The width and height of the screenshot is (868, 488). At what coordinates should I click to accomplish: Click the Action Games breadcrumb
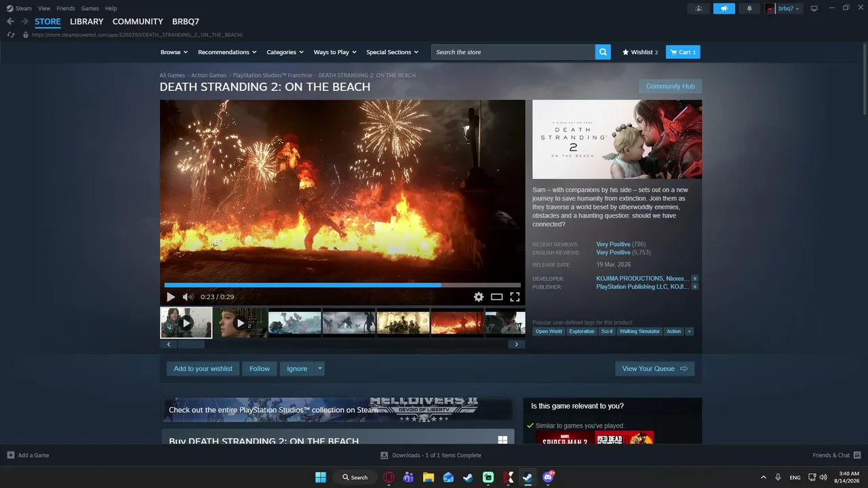click(x=209, y=75)
